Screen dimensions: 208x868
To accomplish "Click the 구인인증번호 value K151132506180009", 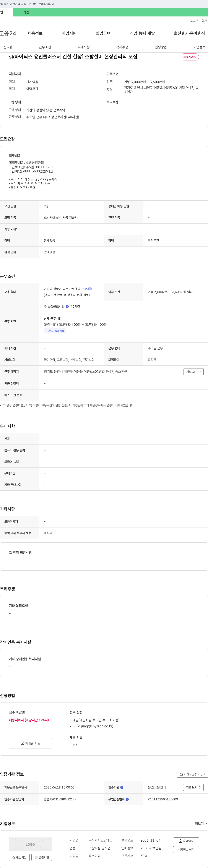I will (163, 799).
